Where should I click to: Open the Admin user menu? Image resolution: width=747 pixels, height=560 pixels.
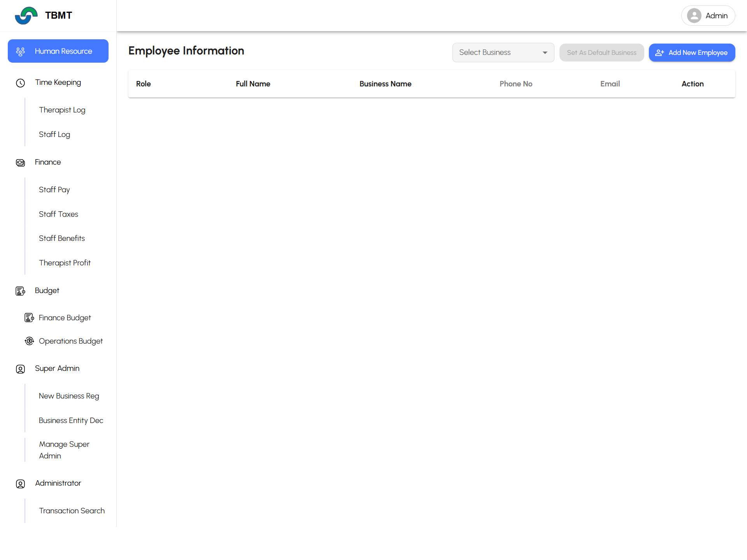pyautogui.click(x=708, y=16)
